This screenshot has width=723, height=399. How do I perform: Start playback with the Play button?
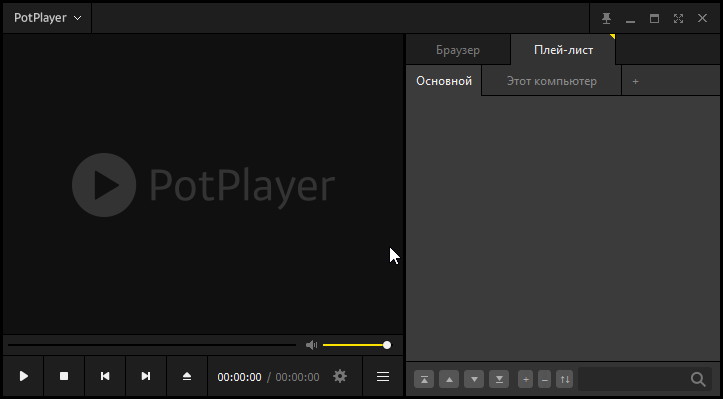click(x=24, y=376)
